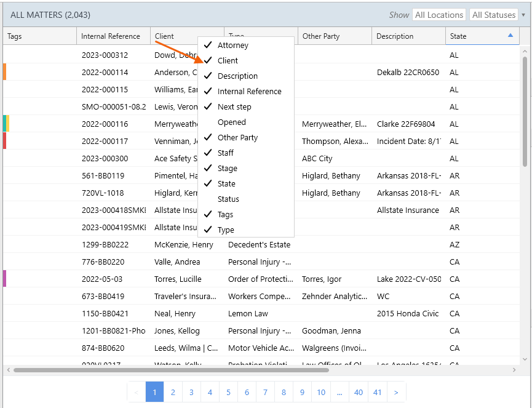
Task: Toggle the State option in column menu
Action: pyautogui.click(x=245, y=183)
